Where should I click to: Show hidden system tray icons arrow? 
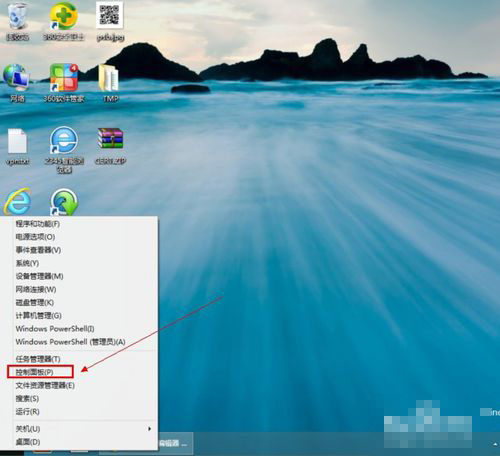[495, 445]
